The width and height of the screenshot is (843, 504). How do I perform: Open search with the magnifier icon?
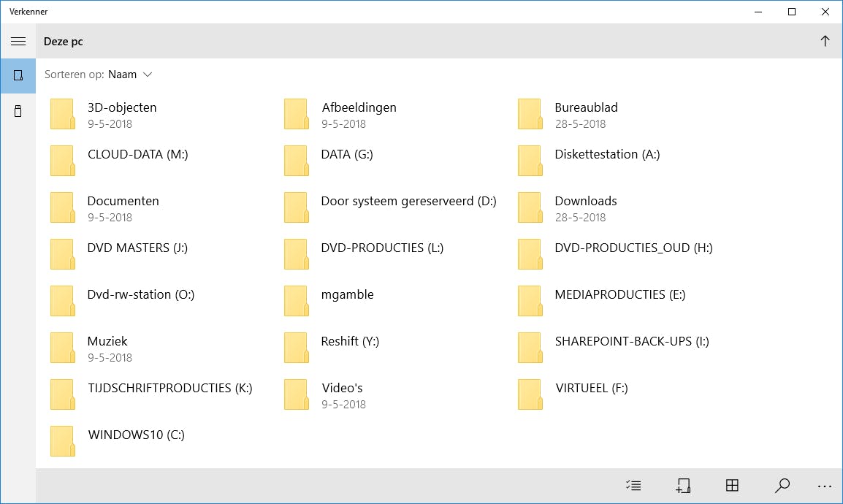coord(782,486)
